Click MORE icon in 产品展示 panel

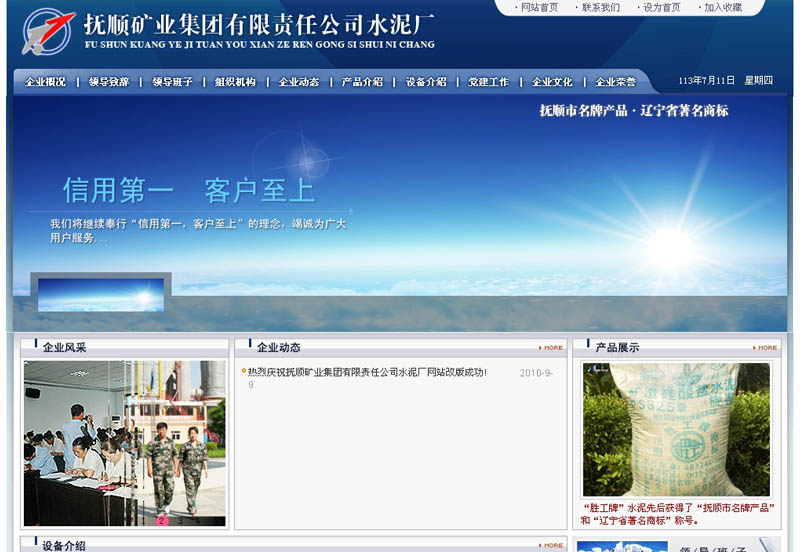click(x=765, y=348)
